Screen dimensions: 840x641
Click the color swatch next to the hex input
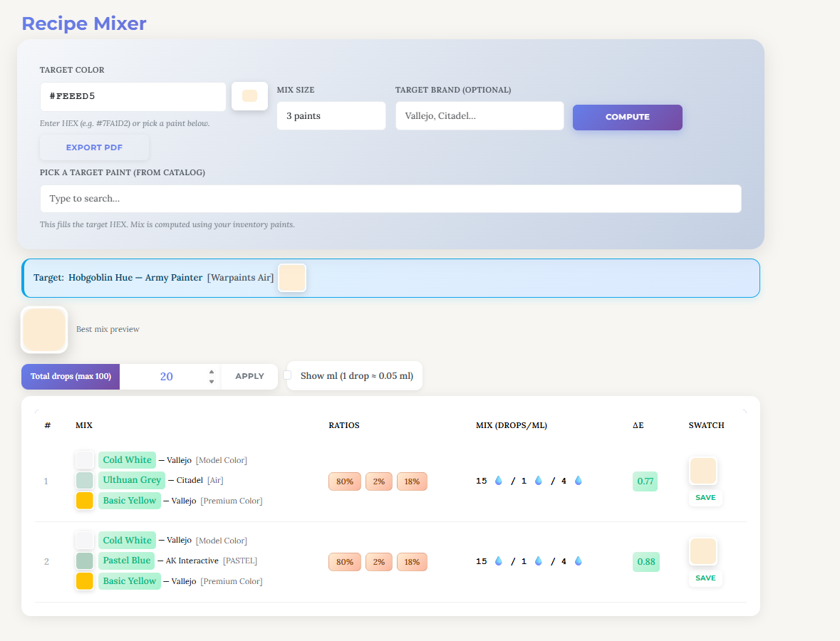(249, 95)
